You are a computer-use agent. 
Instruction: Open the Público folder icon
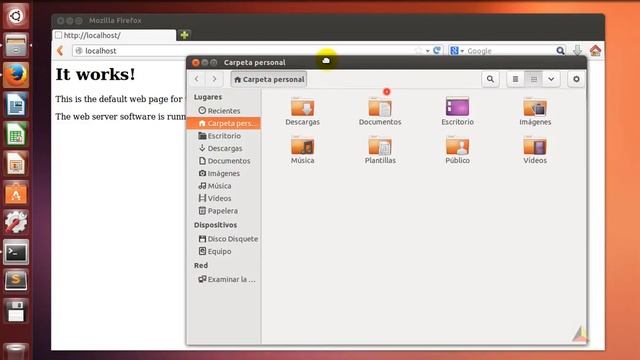pyautogui.click(x=457, y=145)
